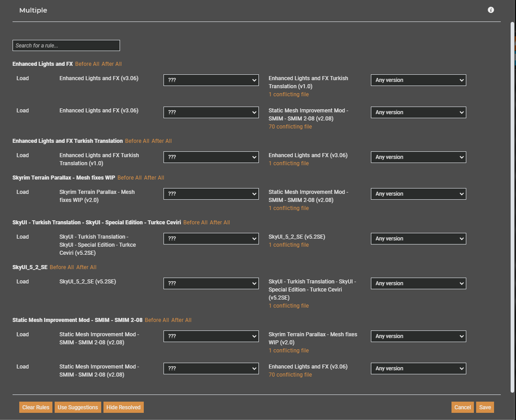The image size is (516, 420).
Task: Open rule dropdown for Skyrim Terrain Parallax row
Action: point(211,194)
